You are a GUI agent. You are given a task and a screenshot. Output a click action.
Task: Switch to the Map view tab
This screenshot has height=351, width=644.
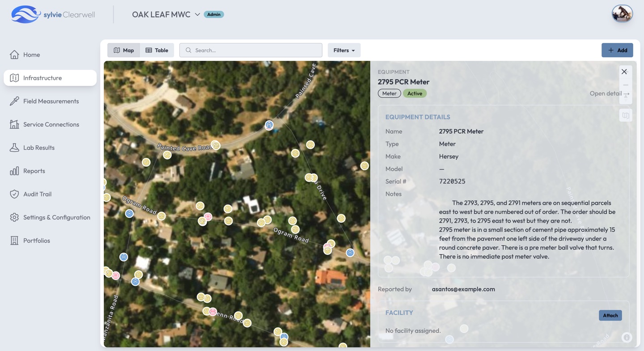pos(124,50)
